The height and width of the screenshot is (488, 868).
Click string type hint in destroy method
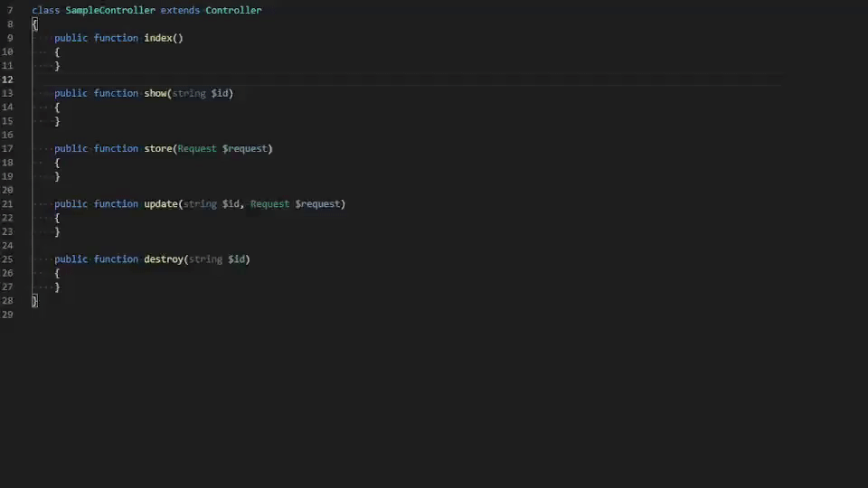[x=205, y=259]
